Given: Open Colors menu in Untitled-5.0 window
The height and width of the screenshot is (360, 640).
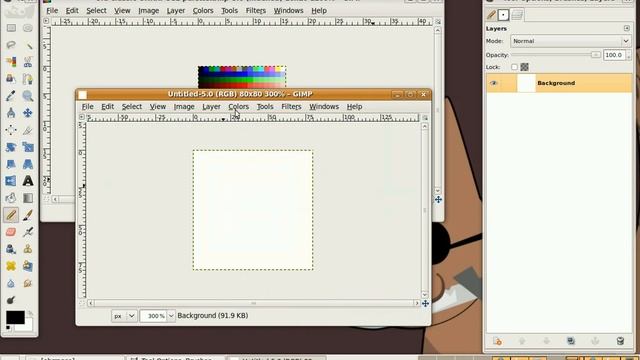Looking at the screenshot, I should click(238, 107).
